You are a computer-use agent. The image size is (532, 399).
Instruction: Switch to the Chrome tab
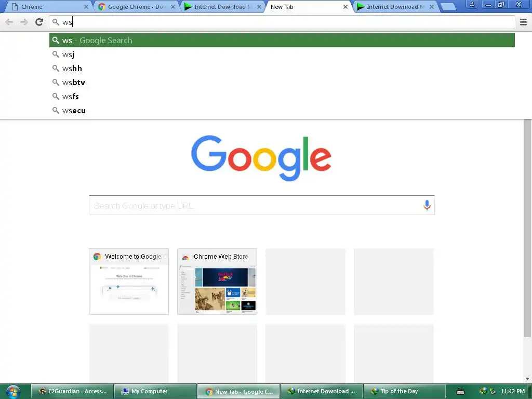[47, 7]
